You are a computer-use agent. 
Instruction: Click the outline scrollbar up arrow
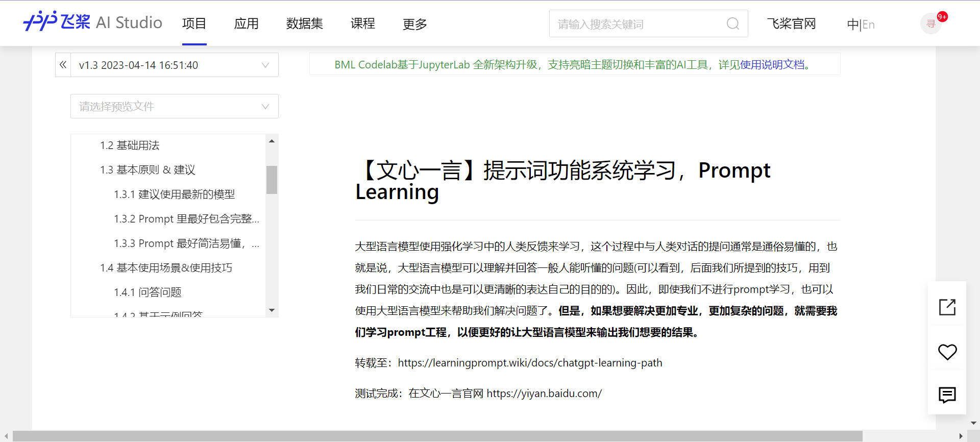click(x=272, y=141)
